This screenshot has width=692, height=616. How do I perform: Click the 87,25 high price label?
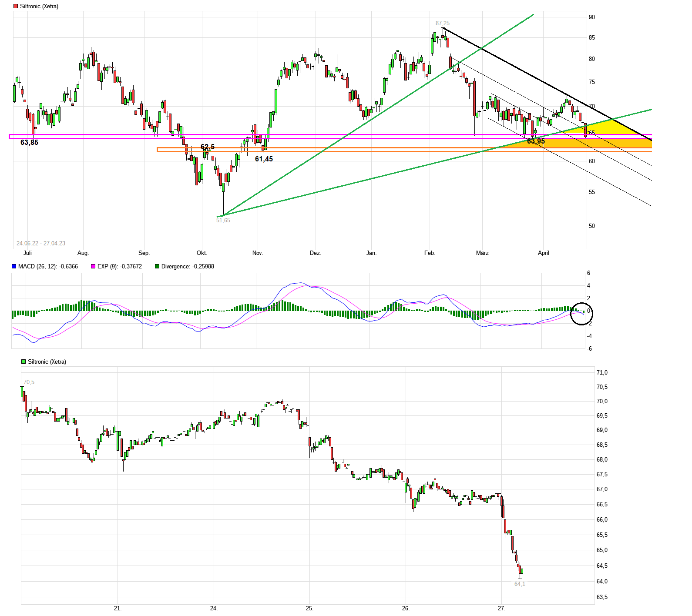click(442, 23)
